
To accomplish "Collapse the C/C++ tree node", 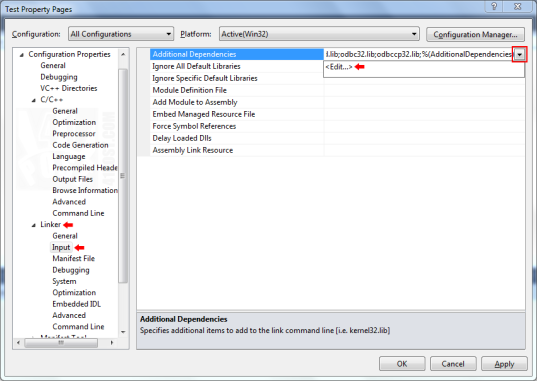I will tap(34, 100).
